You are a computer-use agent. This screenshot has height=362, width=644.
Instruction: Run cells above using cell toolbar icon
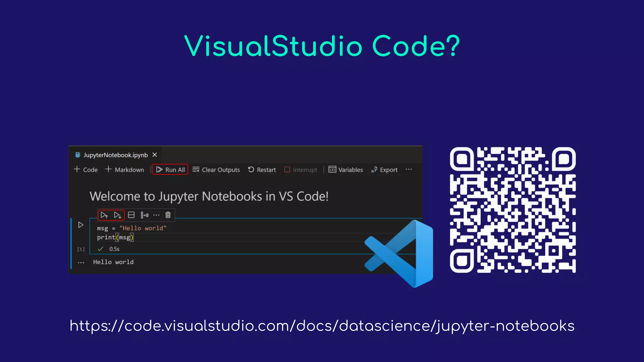pos(104,215)
